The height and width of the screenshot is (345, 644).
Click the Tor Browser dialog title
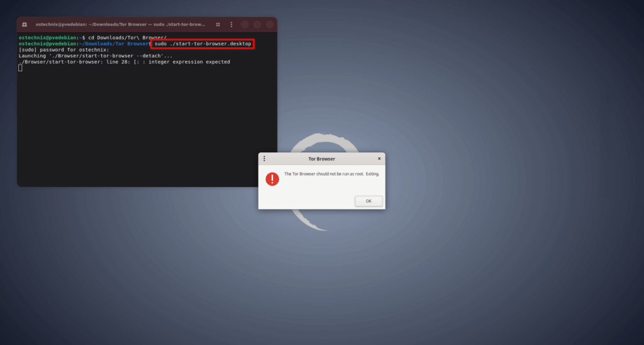coord(321,159)
